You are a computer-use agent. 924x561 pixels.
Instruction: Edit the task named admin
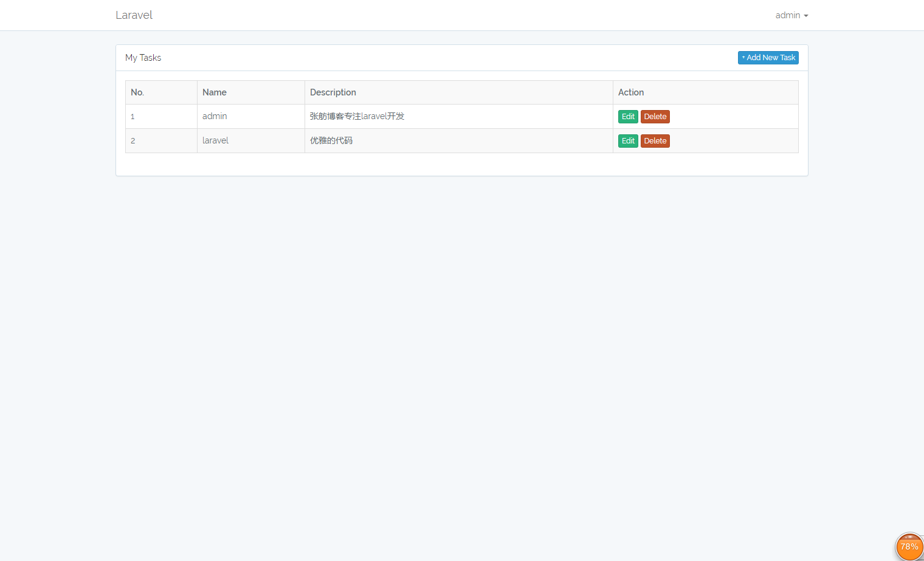pos(628,117)
